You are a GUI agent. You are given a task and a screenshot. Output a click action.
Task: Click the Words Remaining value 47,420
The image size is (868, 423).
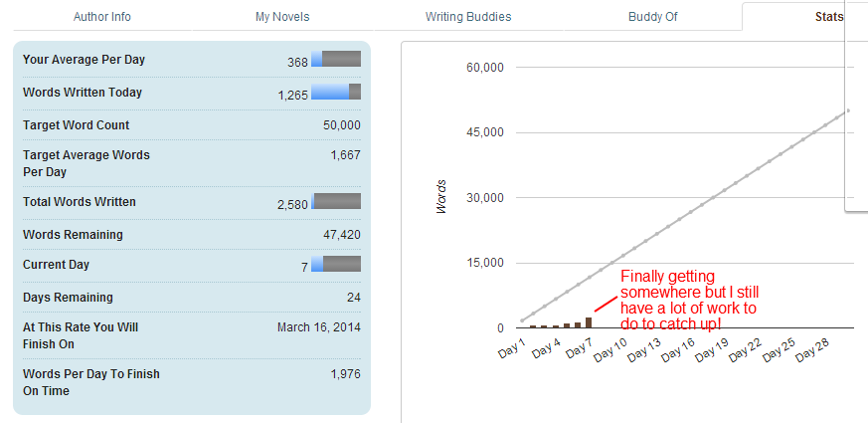click(x=342, y=235)
